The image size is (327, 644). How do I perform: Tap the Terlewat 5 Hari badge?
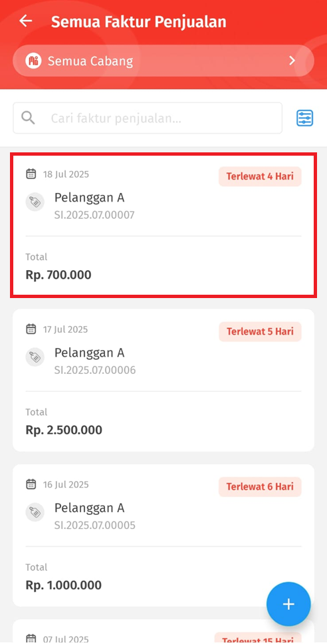coord(260,331)
